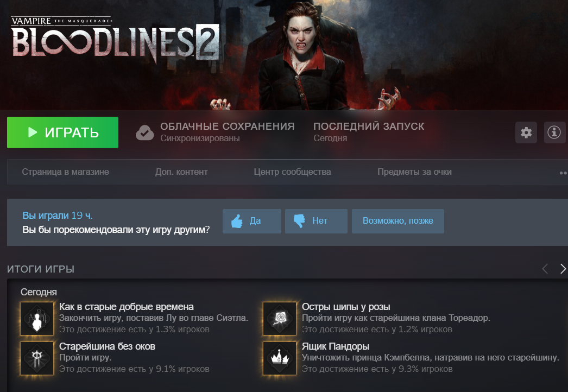The width and height of the screenshot is (568, 392).
Task: Select the thumbs-down Нет button
Action: click(316, 221)
